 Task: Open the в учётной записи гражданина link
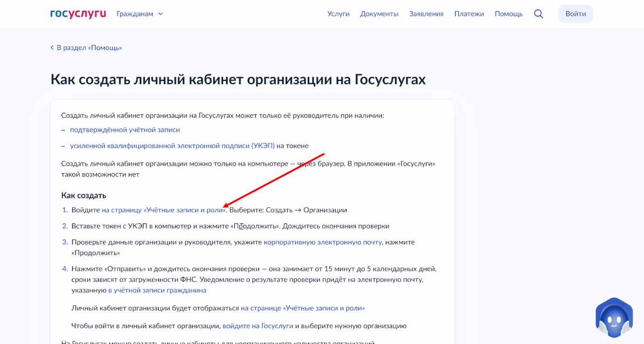tap(157, 290)
